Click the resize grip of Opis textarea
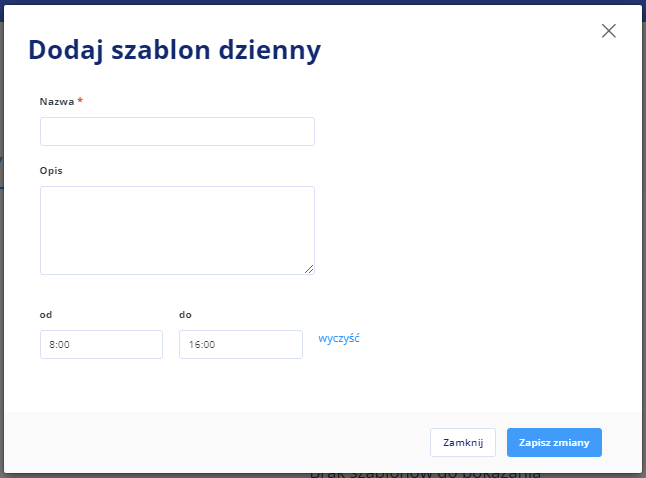The height and width of the screenshot is (478, 646). tap(309, 269)
